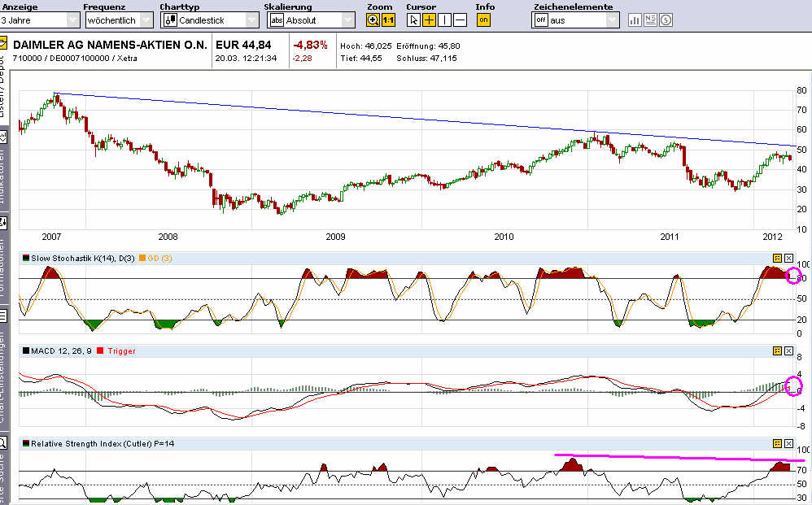Select the vertical line cursor mode
Image resolution: width=812 pixels, height=505 pixels.
(x=444, y=20)
